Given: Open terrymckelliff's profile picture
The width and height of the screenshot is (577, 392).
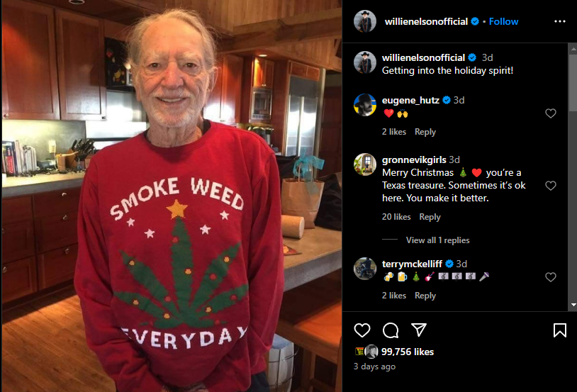Looking at the screenshot, I should (365, 269).
